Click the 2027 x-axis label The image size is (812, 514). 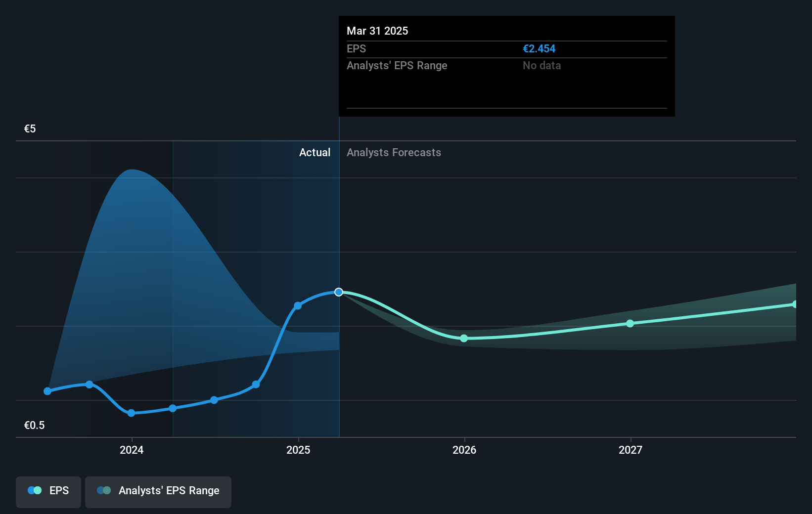tap(631, 450)
